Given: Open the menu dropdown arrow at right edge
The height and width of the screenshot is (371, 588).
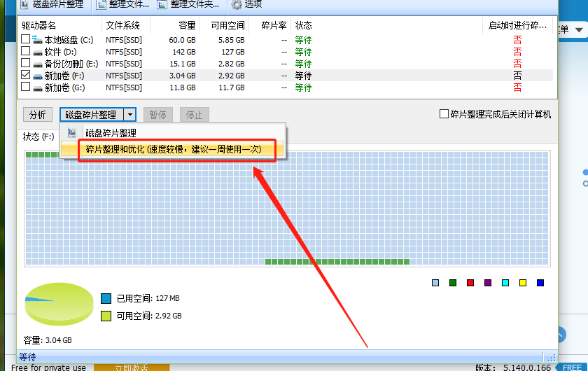Looking at the screenshot, I should (579, 29).
